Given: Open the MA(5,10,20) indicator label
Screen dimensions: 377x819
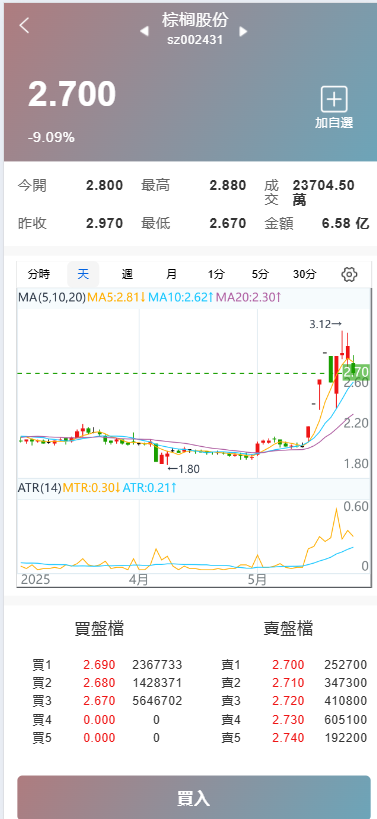Looking at the screenshot, I should [x=52, y=298].
